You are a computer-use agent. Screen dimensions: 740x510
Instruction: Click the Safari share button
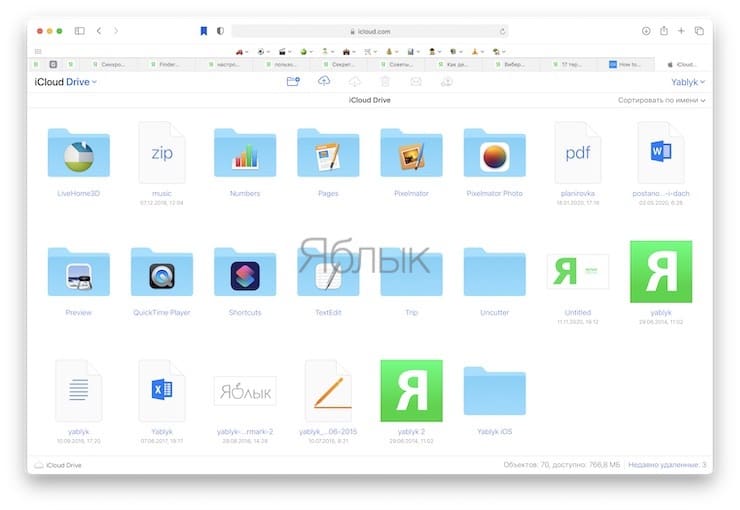click(664, 31)
